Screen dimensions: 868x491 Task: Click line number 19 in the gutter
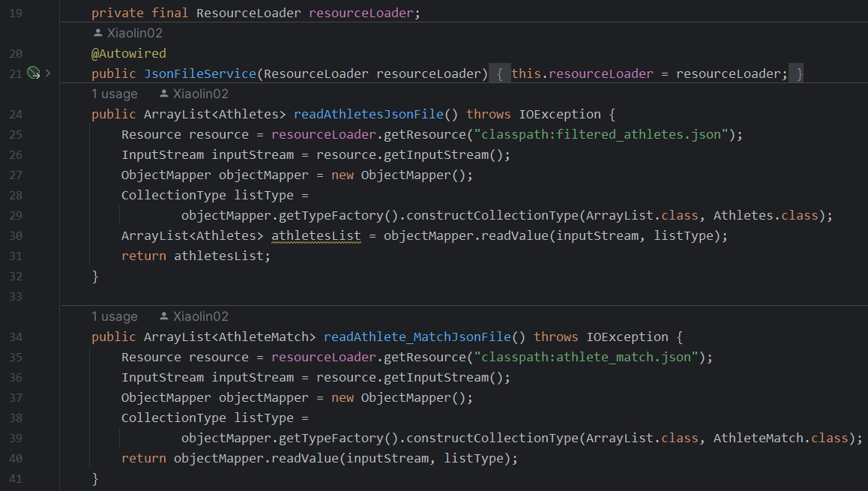[x=16, y=13]
